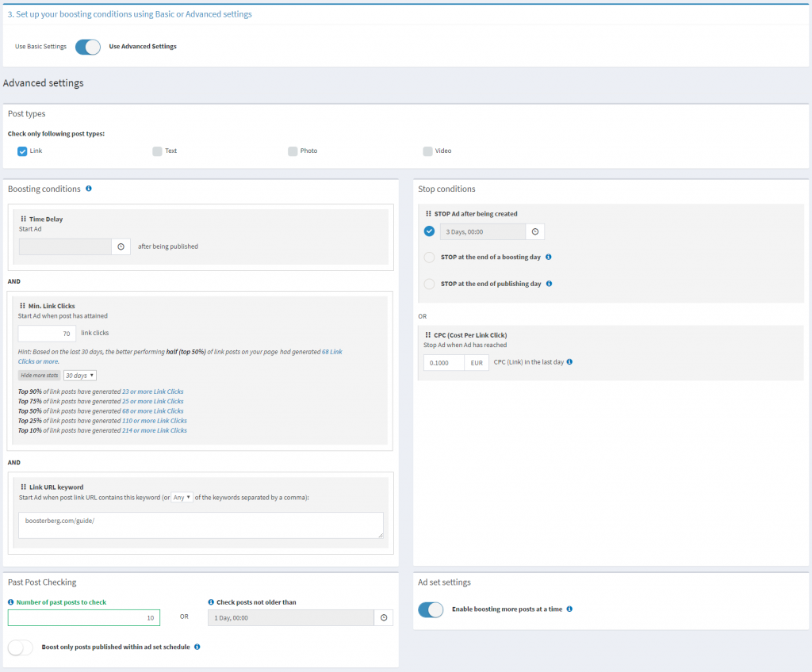The image size is (812, 672).
Task: Click info icon beside STOP at end of boosting day
Action: tap(549, 257)
